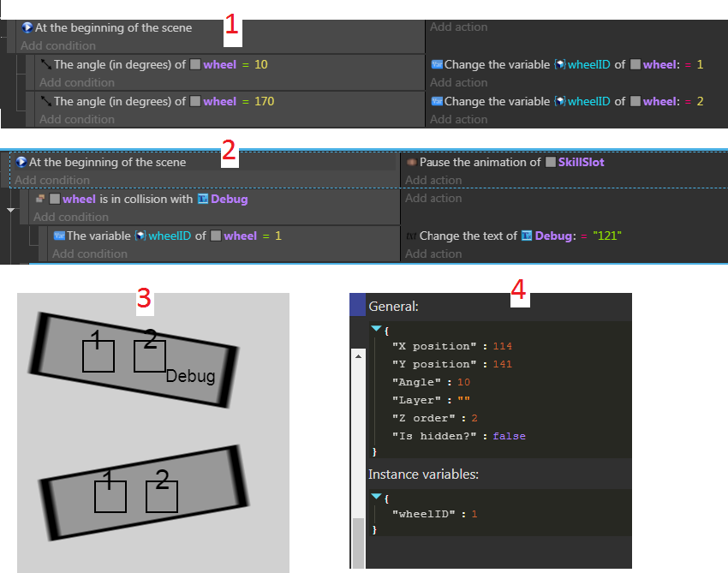Click slot square 1 on the lower wheel
The height and width of the screenshot is (573, 728).
[x=110, y=497]
